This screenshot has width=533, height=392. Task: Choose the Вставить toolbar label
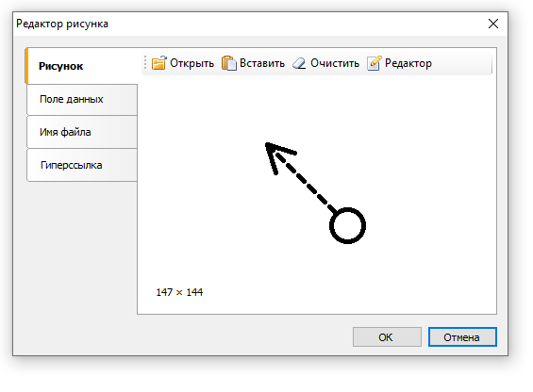pos(262,63)
